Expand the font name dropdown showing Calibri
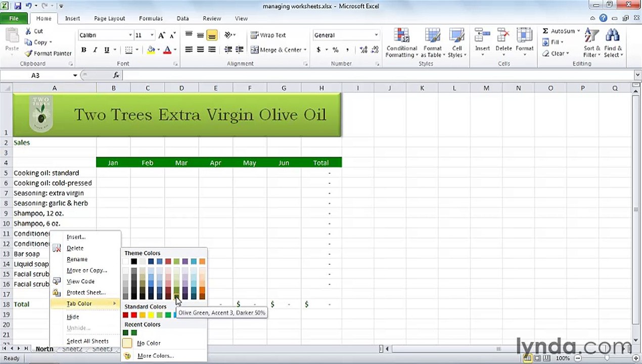642x364 pixels. (130, 35)
